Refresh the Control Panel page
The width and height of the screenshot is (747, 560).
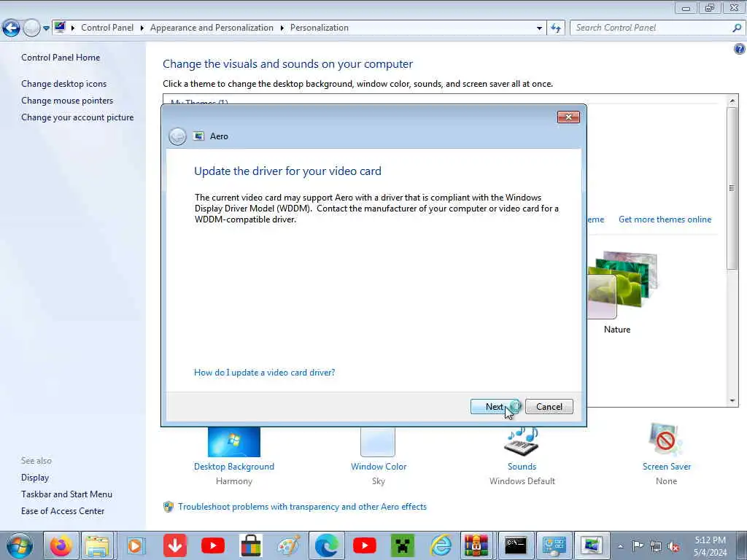556,28
